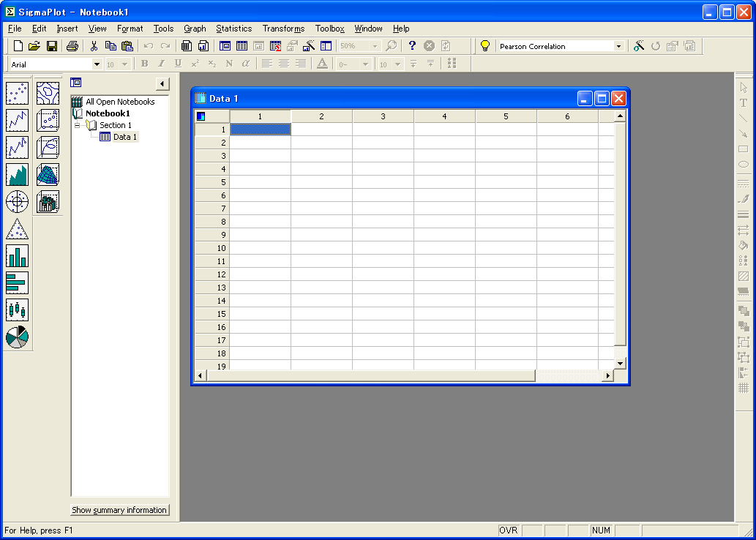Click the Cut scissors icon
Screen dimensions: 756x540
tap(94, 46)
